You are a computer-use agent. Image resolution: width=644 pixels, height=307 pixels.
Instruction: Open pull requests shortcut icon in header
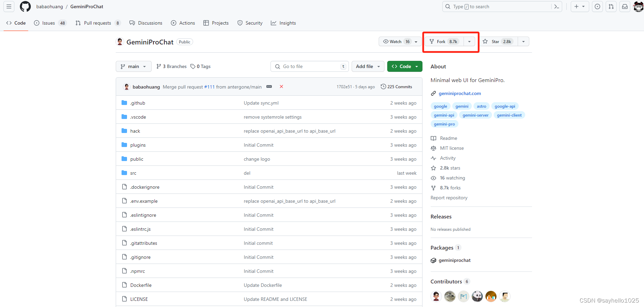(x=611, y=6)
